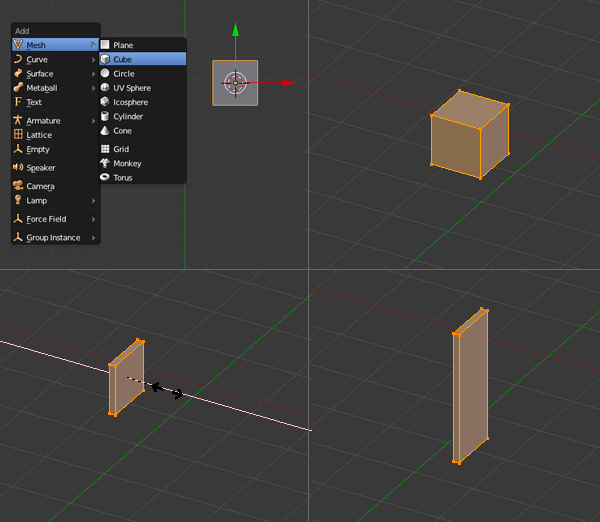
Task: Add a Cube mesh
Action: pyautogui.click(x=143, y=59)
